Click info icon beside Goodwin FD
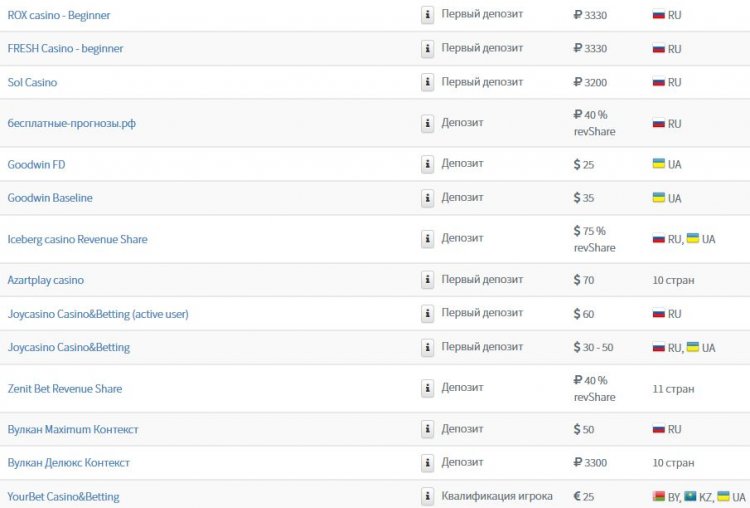Viewport: 750px width, 508px height. click(427, 164)
